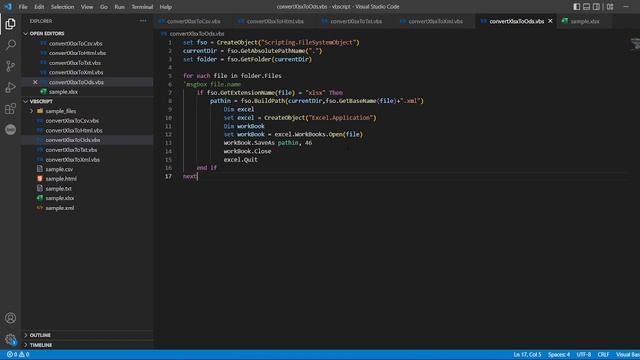Viewport: 640px width, 360px height.
Task: Close convertXlsxToOds.vbs in Open Editors
Action: (x=35, y=82)
